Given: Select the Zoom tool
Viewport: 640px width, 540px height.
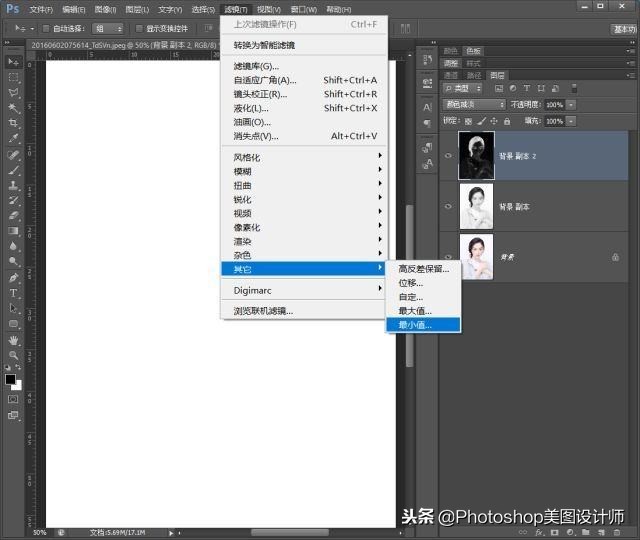Looking at the screenshot, I should tap(13, 355).
